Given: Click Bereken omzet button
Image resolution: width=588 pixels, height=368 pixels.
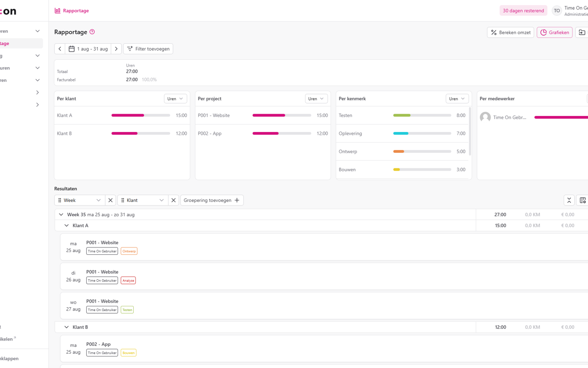Looking at the screenshot, I should 510,32.
